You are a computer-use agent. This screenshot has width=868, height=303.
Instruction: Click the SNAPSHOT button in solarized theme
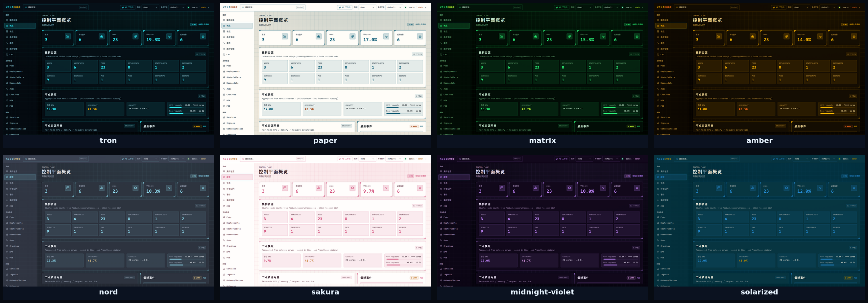(781, 277)
